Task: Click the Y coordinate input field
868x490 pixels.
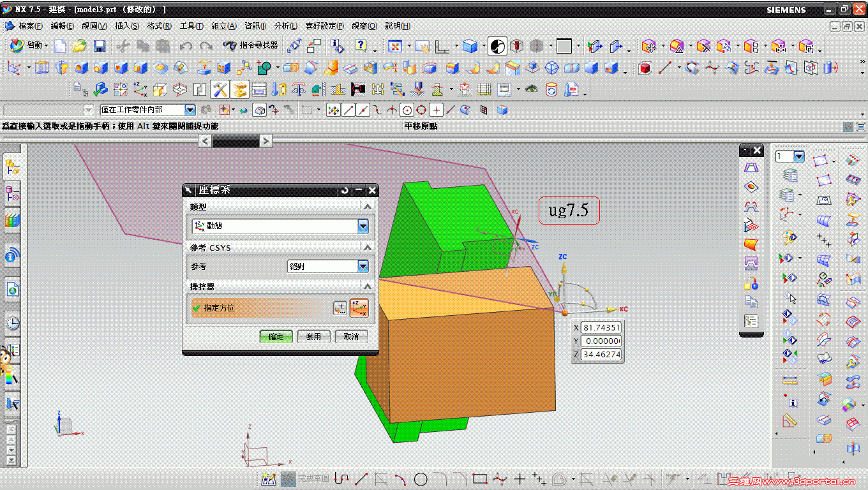Action: click(601, 341)
